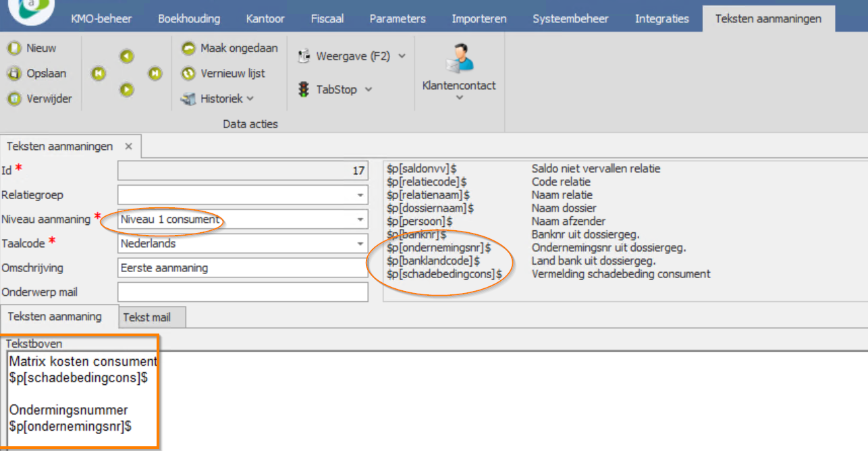Go to the next record
This screenshot has width=868, height=451.
[x=127, y=89]
